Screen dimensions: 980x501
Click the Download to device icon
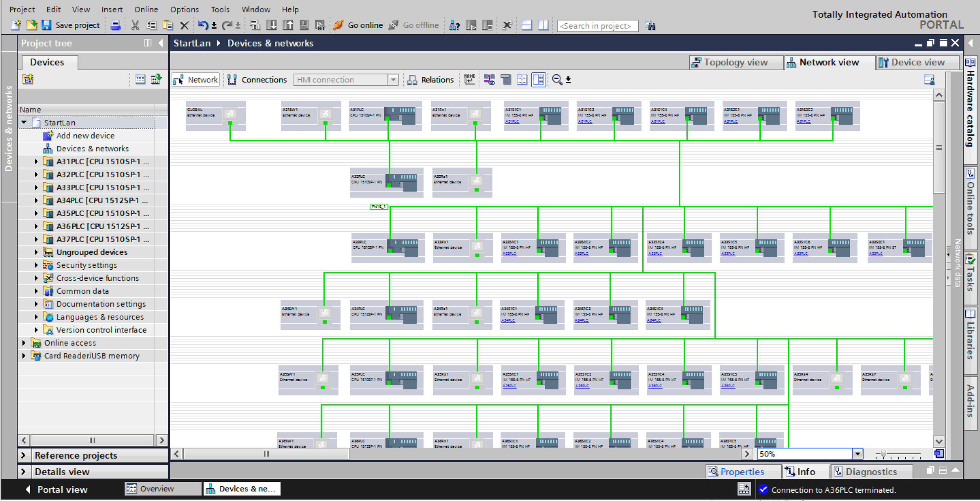pyautogui.click(x=271, y=25)
